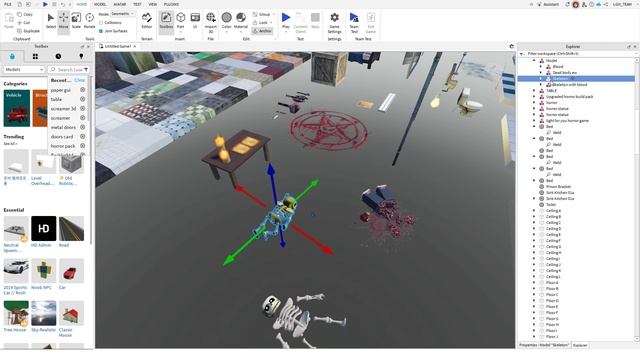Open the Color picker tool
640x360 pixels.
(227, 21)
